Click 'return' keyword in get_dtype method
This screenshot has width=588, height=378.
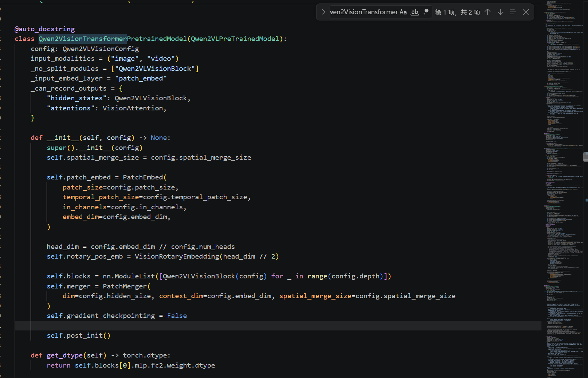tap(59, 365)
